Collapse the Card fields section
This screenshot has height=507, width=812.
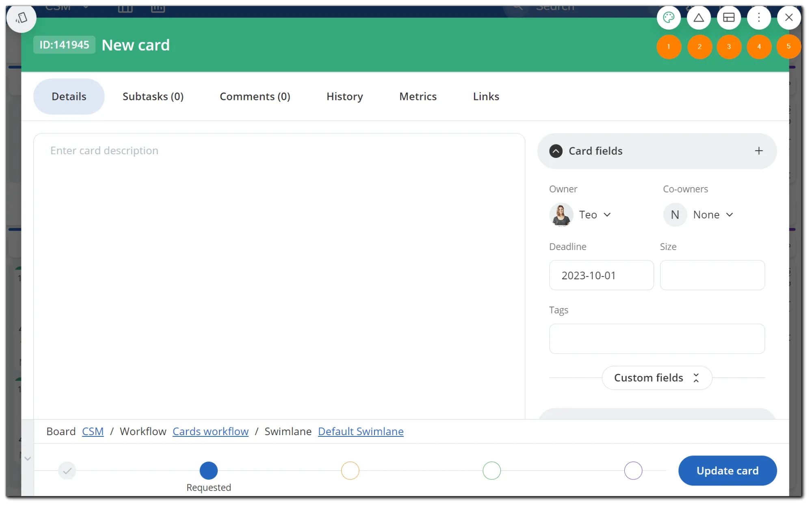click(x=556, y=151)
